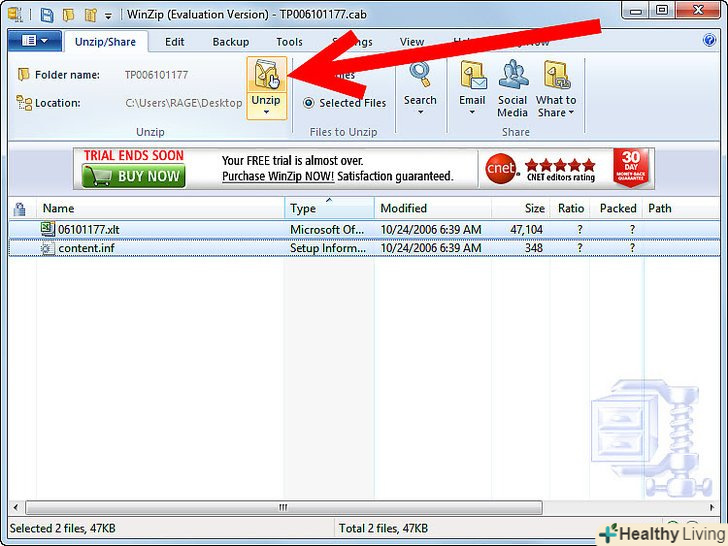Click the new zip quick-access icon
Image resolution: width=728 pixels, height=546 pixels.
[x=90, y=15]
